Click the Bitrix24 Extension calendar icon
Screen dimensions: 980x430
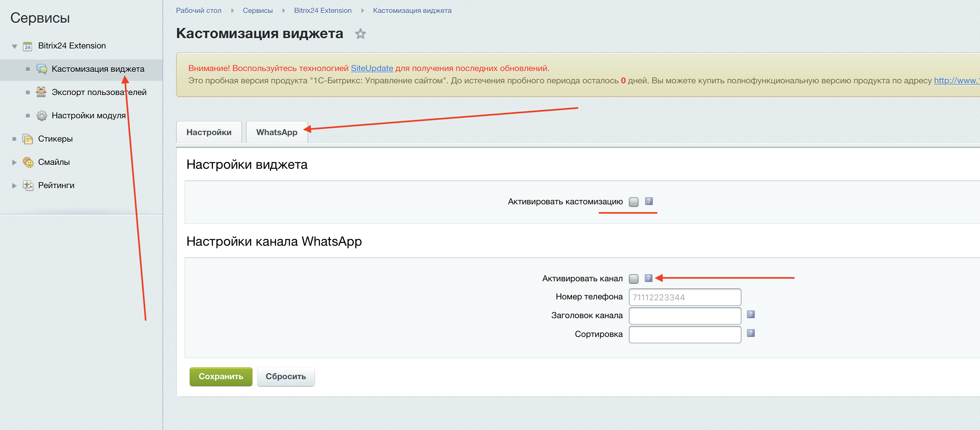pyautogui.click(x=28, y=46)
